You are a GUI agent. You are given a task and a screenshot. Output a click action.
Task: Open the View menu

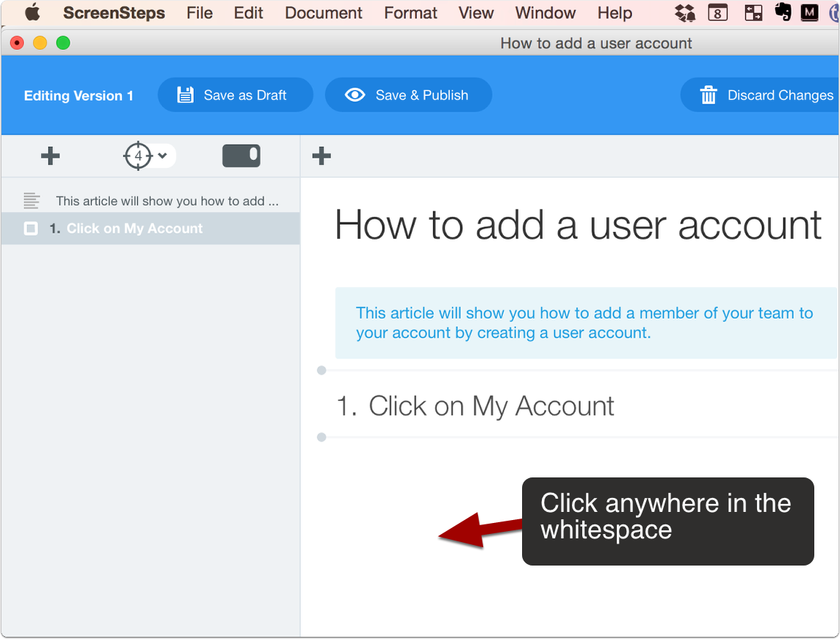point(476,13)
